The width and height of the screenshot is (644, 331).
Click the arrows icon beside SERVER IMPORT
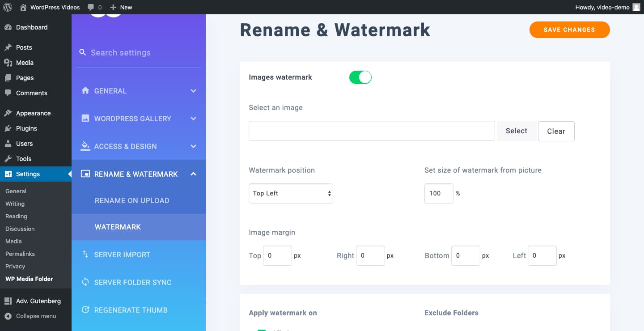(x=85, y=254)
